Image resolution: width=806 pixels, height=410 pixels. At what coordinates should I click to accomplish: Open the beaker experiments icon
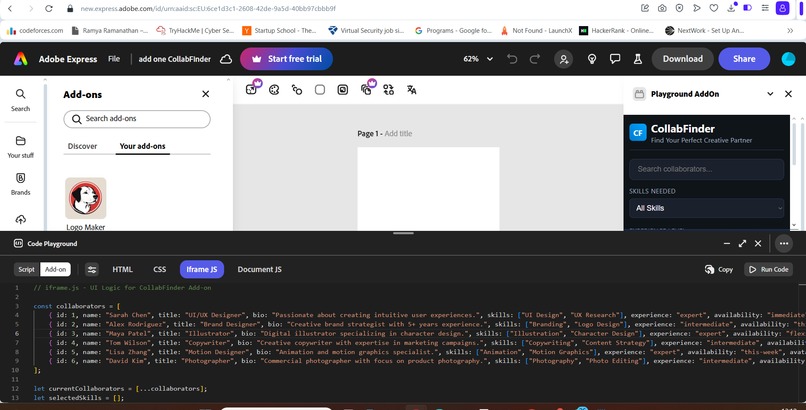638,59
